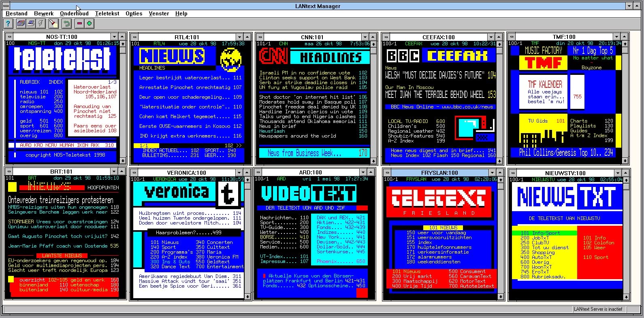Click the CNN window scroll up arrow
Viewport: 644px width, 318px height.
(x=373, y=44)
